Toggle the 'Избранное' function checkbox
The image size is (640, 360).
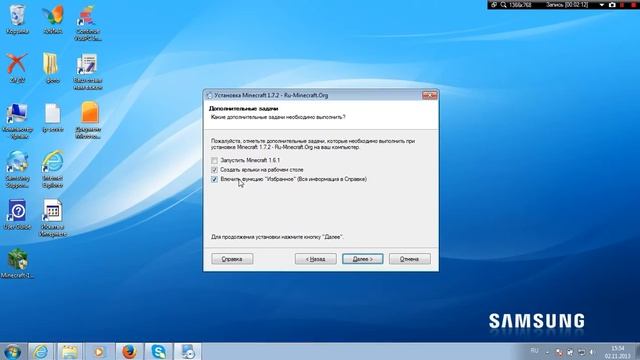214,179
